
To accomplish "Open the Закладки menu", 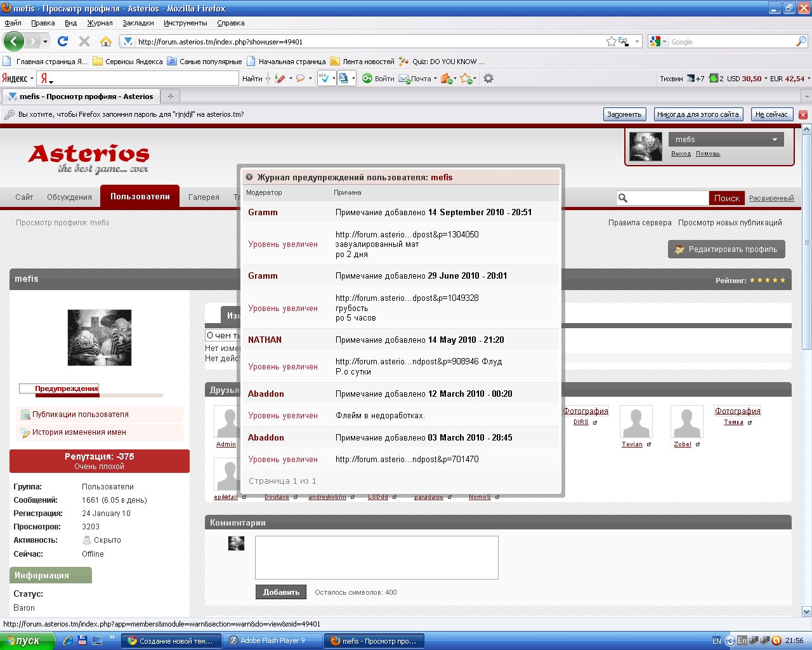I will pyautogui.click(x=138, y=23).
